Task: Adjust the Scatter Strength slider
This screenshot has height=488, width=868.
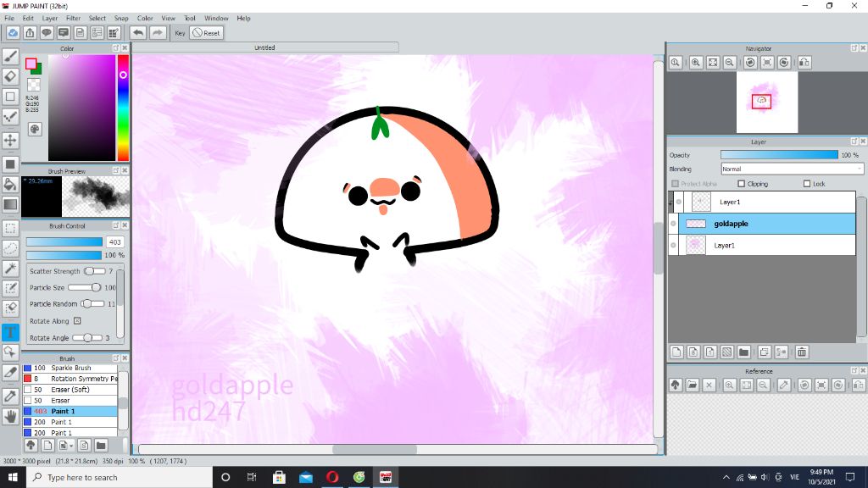Action: pyautogui.click(x=95, y=271)
